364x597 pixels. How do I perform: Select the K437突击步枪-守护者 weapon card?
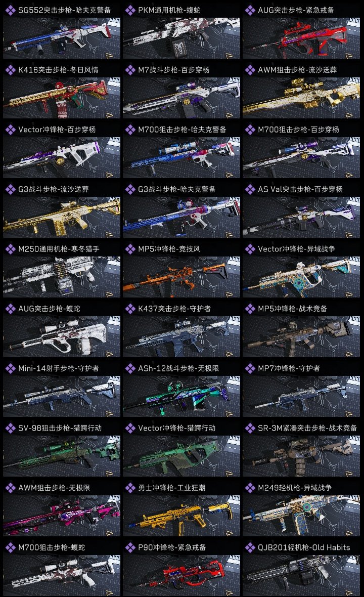pos(181,329)
